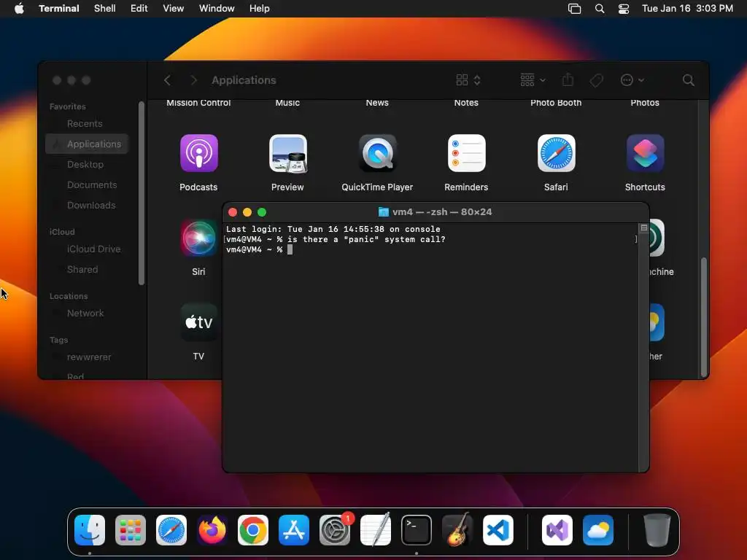This screenshot has width=747, height=560.
Task: Select Shared in Finder sidebar
Action: click(x=88, y=270)
